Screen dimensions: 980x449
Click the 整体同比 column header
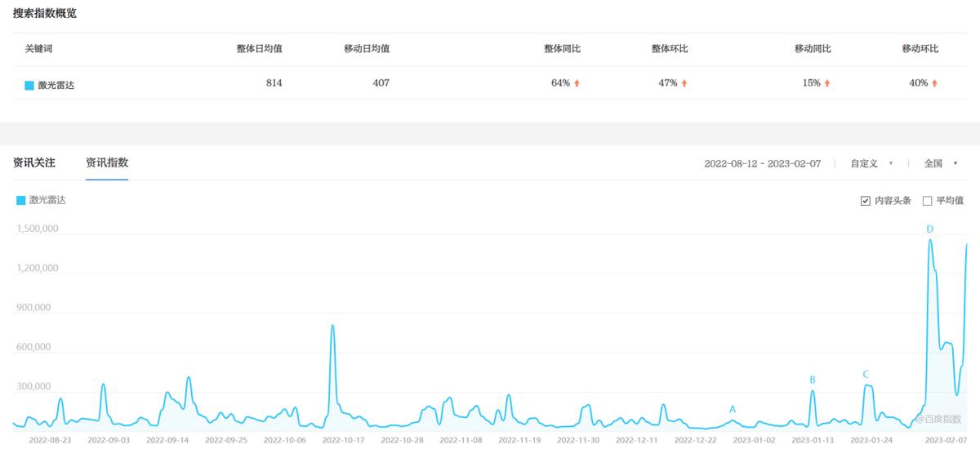pyautogui.click(x=562, y=49)
